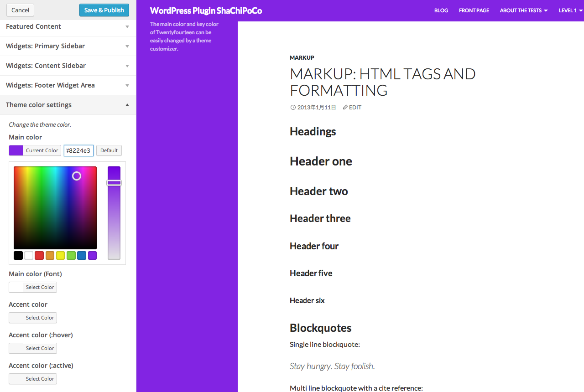Pick the red palette swatch

click(x=39, y=255)
